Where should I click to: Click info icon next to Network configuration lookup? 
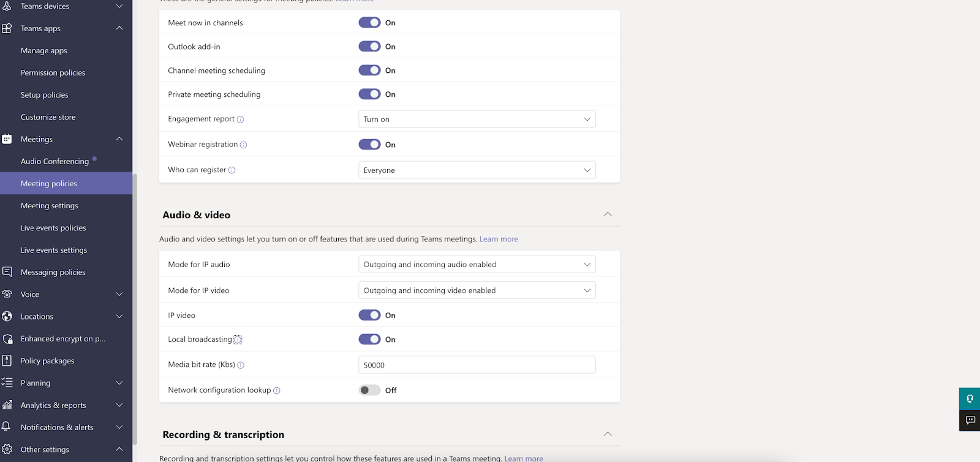[276, 390]
